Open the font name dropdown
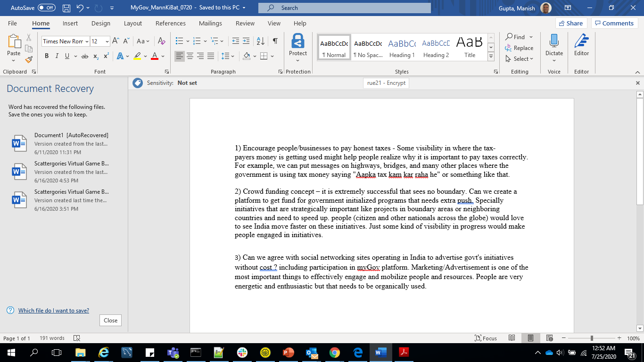 pos(87,41)
